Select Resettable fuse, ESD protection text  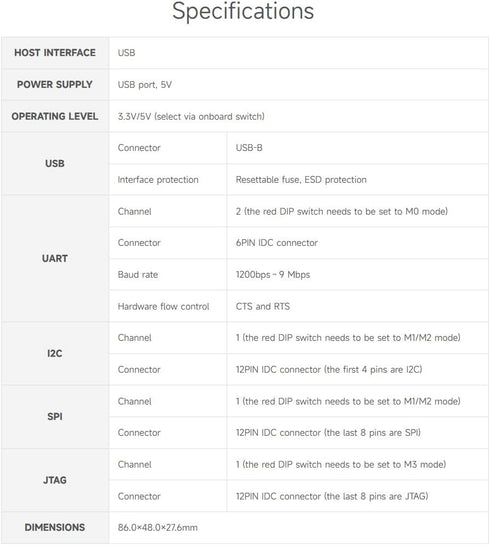click(x=301, y=180)
